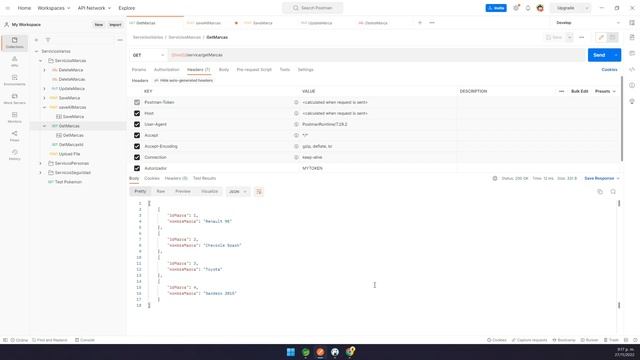Open the Develop environment dropdown
Image resolution: width=640 pixels, height=360 pixels.
tap(588, 23)
